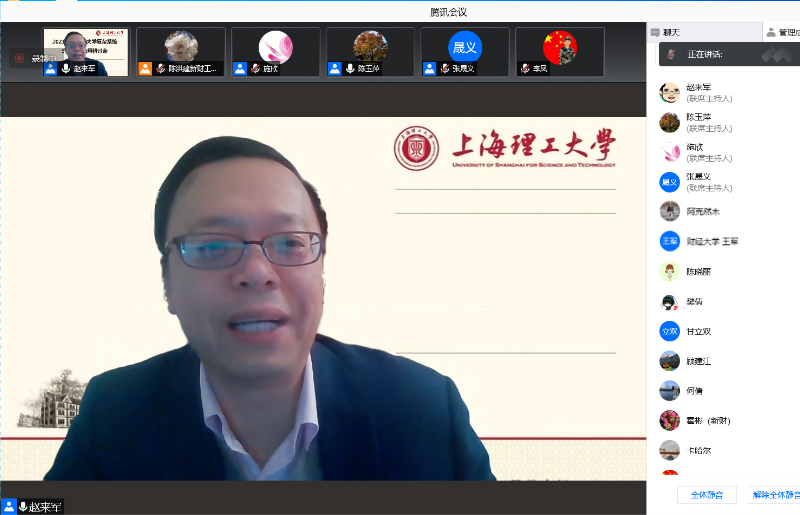Select the 陈洪建新财工 thumbnail in top strip
Viewport: 800px width, 515px height.
181,52
